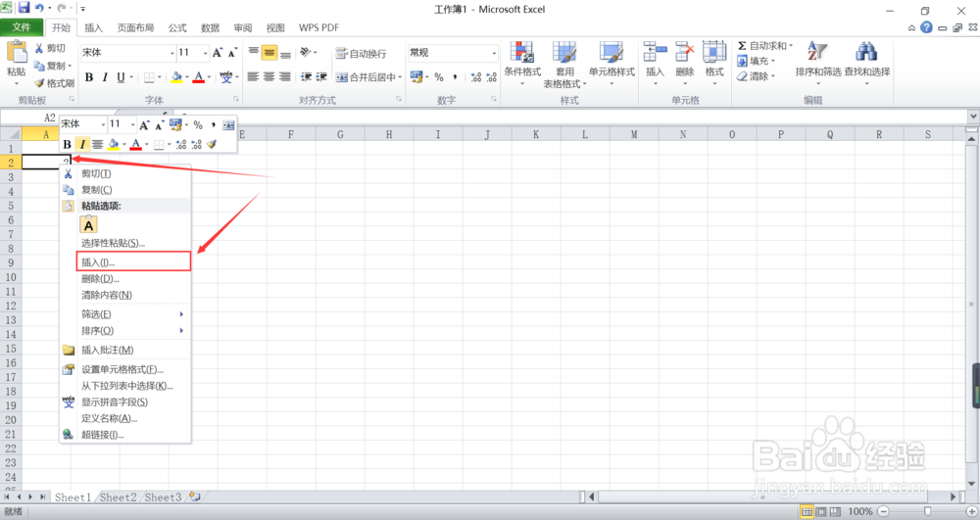
Task: Click the fill color bucket in ribbon
Action: 176,77
